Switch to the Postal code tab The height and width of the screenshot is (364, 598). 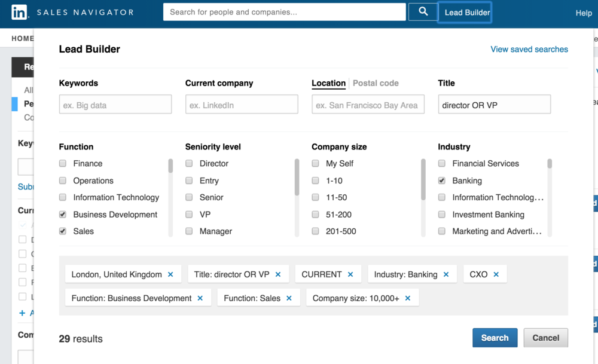(x=376, y=83)
